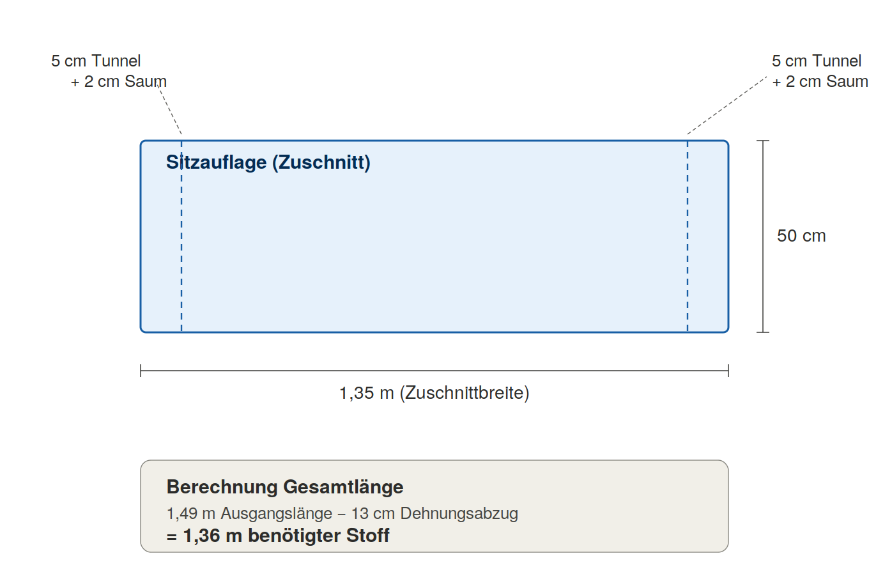Click the right dashed leader line

[727, 105]
